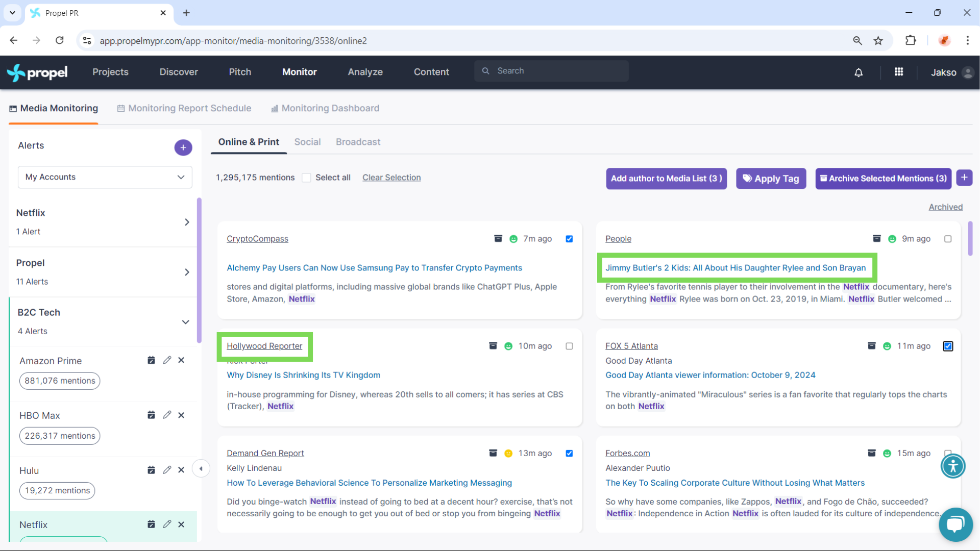980x551 pixels.
Task: Edit the Netflix alert pencil icon
Action: (x=167, y=524)
